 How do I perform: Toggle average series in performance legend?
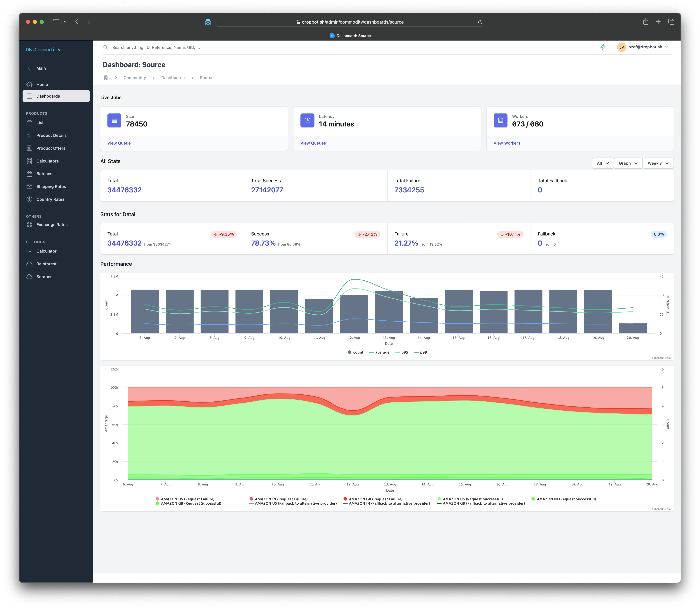click(x=379, y=353)
